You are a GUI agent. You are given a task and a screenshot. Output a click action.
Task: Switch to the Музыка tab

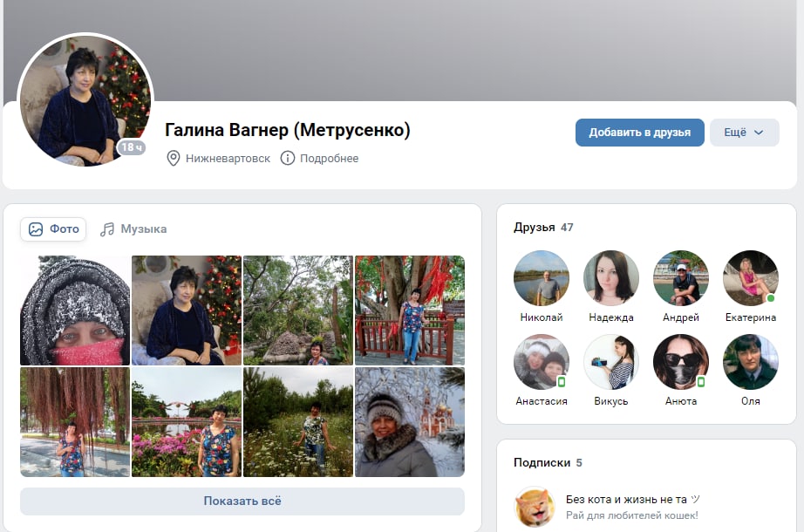coord(133,228)
